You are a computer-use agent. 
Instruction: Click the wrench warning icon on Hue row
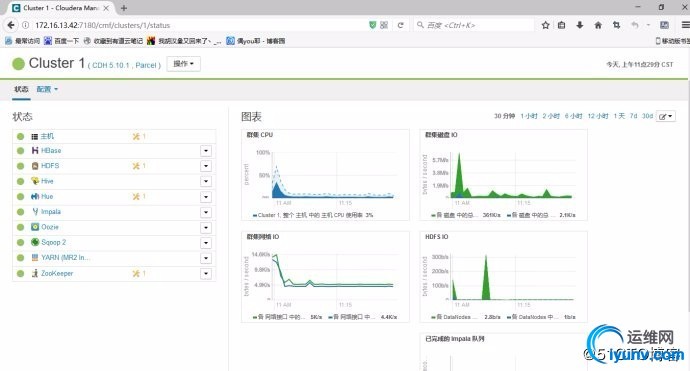click(x=136, y=196)
